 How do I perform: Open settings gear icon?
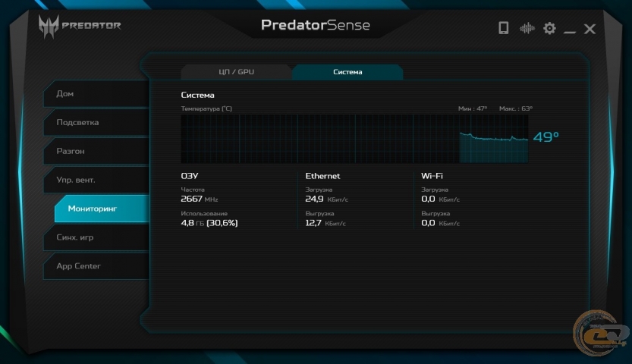click(549, 28)
